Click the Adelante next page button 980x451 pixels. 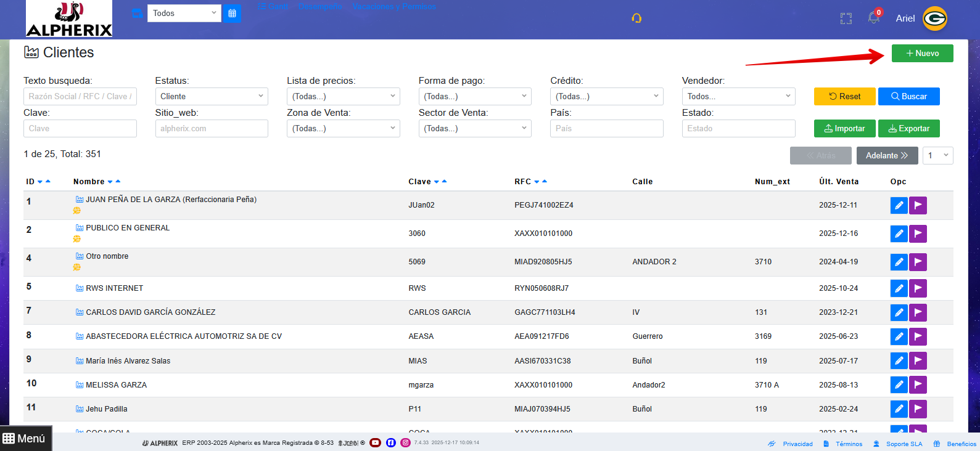887,155
